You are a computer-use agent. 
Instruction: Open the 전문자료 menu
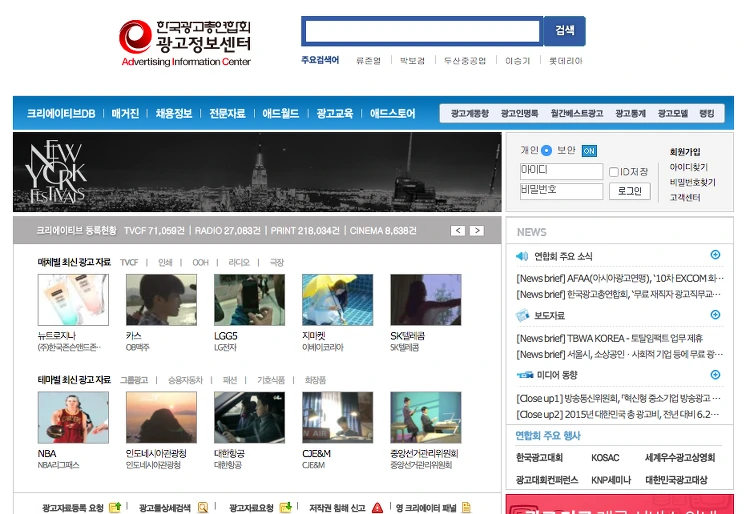pos(227,114)
